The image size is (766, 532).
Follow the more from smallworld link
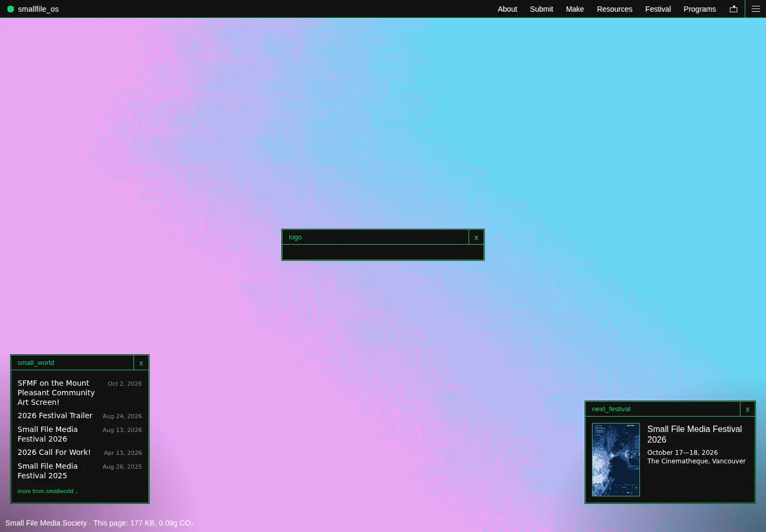[x=47, y=491]
